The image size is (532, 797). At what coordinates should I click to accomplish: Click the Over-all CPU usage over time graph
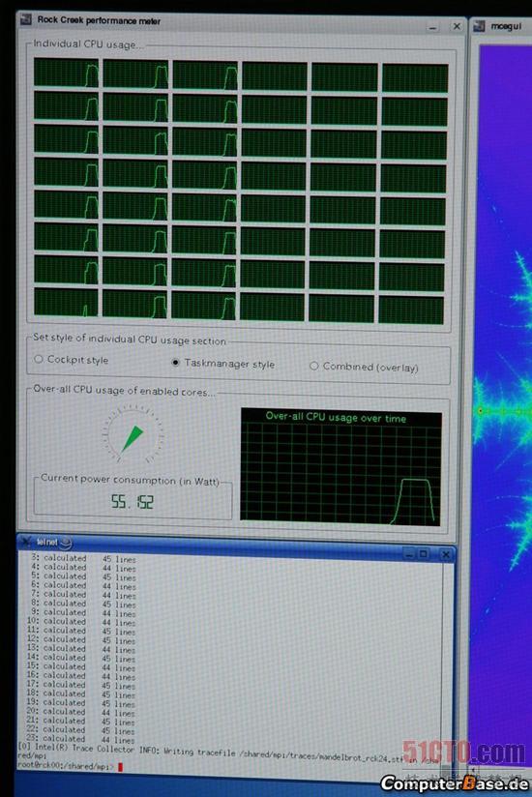pos(340,467)
